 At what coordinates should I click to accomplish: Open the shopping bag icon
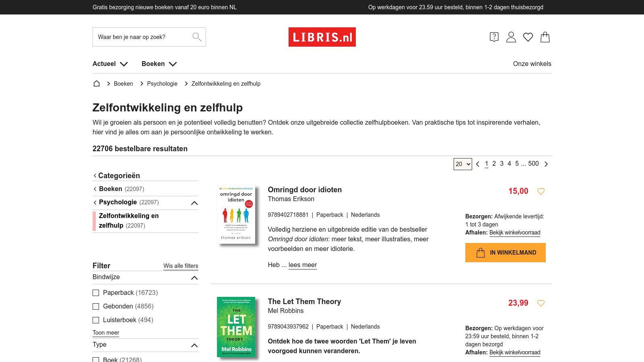click(x=545, y=37)
